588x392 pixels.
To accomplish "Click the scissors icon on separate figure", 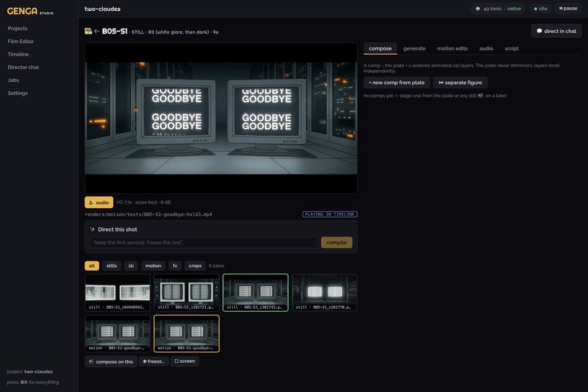I will (441, 82).
